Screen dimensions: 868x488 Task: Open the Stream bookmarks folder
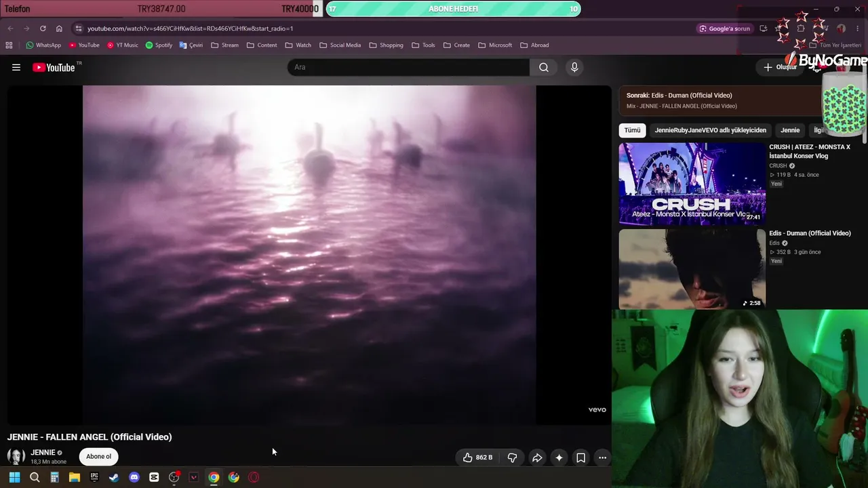point(224,45)
